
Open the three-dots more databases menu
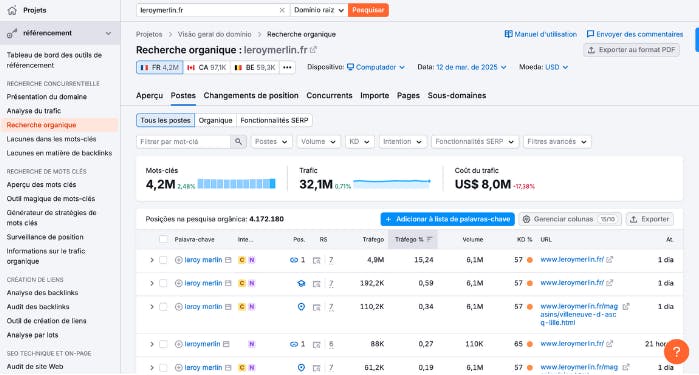click(x=288, y=67)
